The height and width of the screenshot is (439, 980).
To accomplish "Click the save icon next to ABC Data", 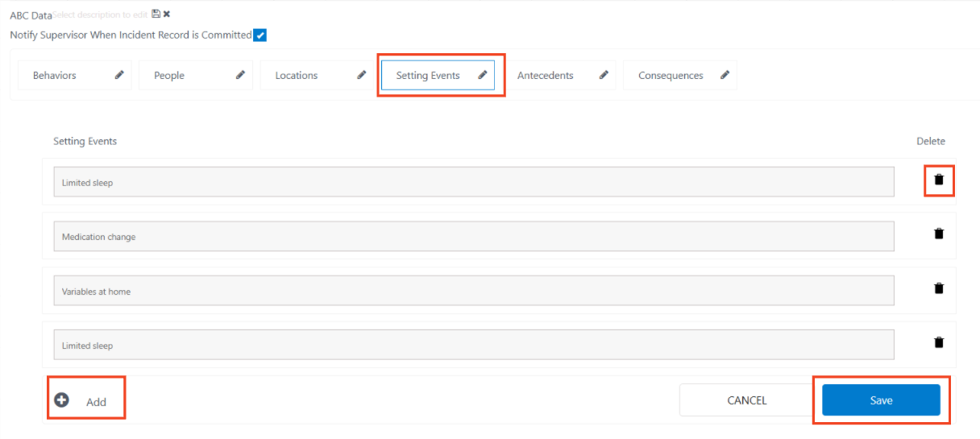I will click(156, 14).
